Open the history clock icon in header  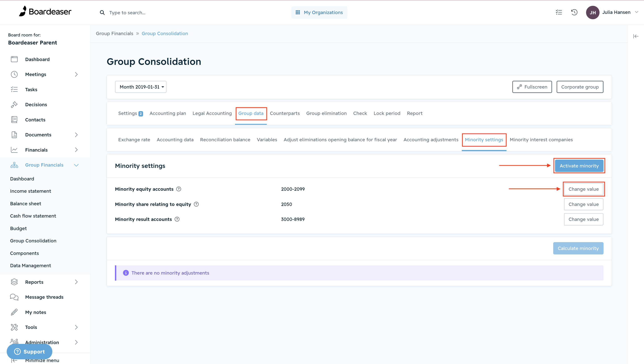pyautogui.click(x=574, y=12)
